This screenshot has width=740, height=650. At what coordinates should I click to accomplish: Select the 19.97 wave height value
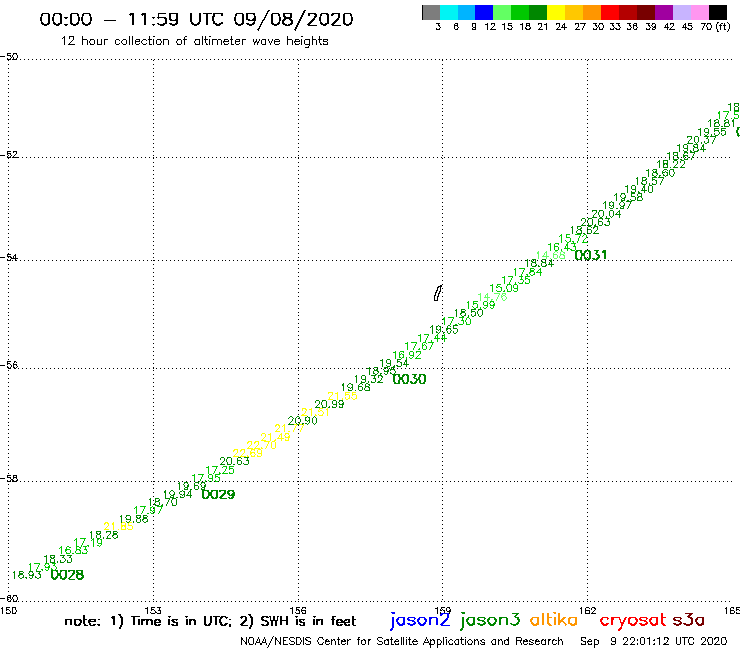click(617, 205)
